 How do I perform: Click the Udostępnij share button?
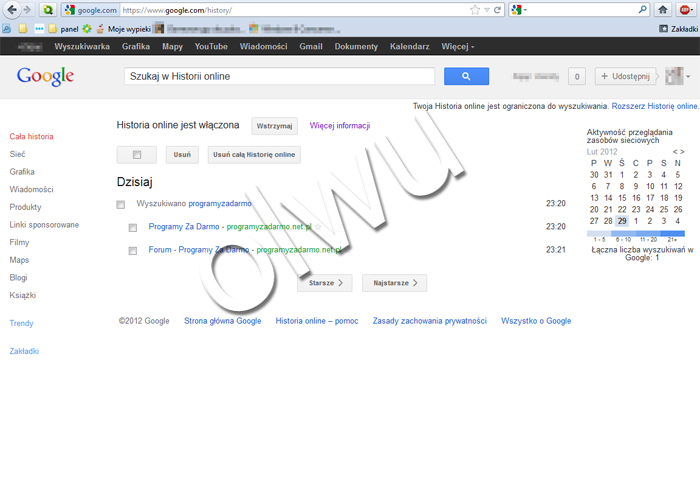point(625,76)
